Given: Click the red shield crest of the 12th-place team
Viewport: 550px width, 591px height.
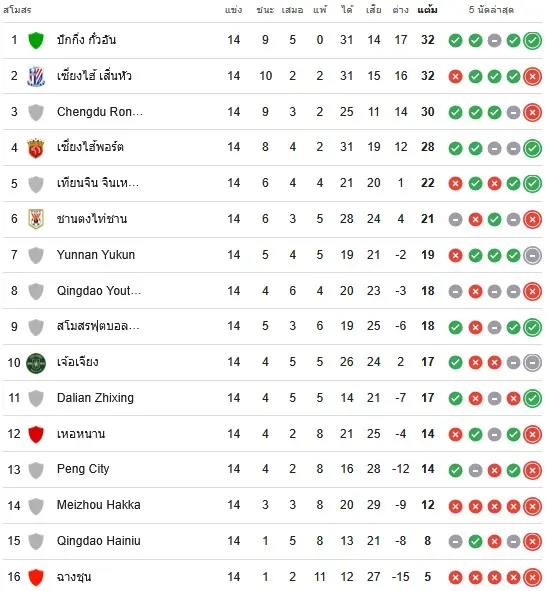Looking at the screenshot, I should [36, 434].
